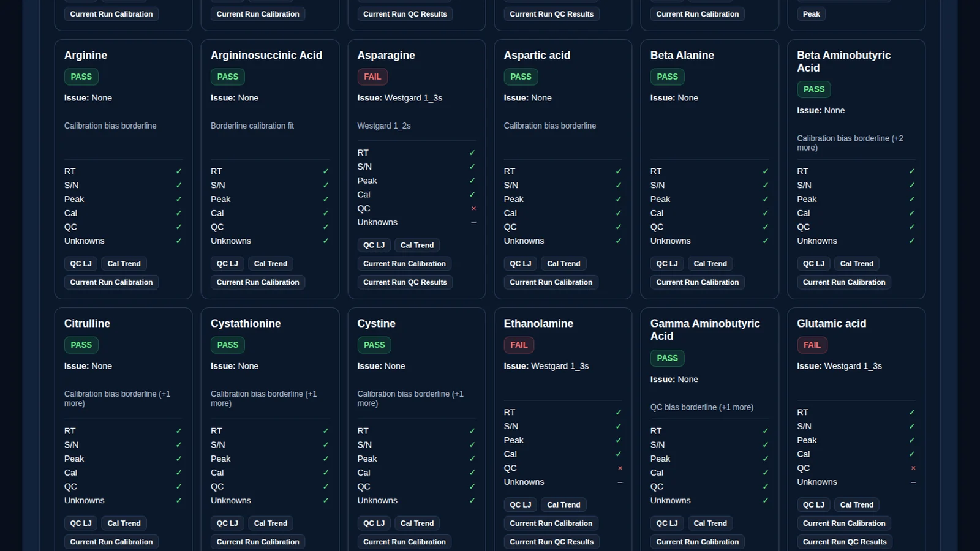View Current Run Calibration for Asparagine
Viewport: 980px width, 551px height.
tap(404, 264)
